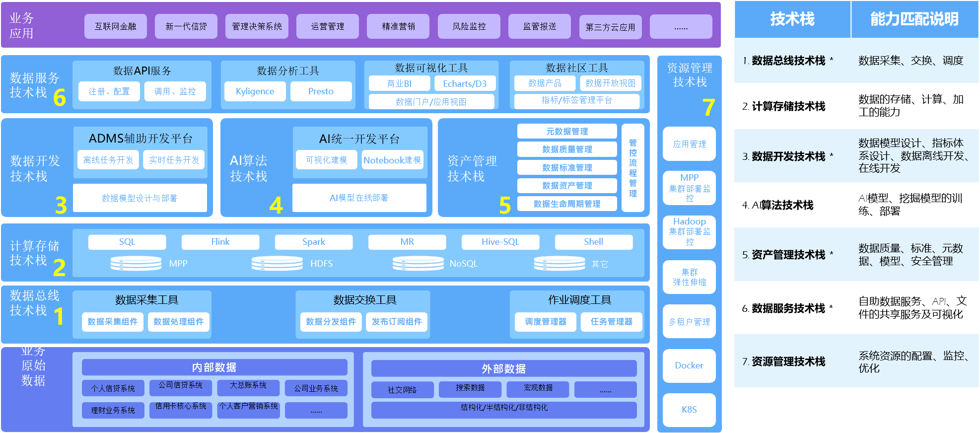
Task: Select the 互联网金融 application box
Action: [116, 26]
